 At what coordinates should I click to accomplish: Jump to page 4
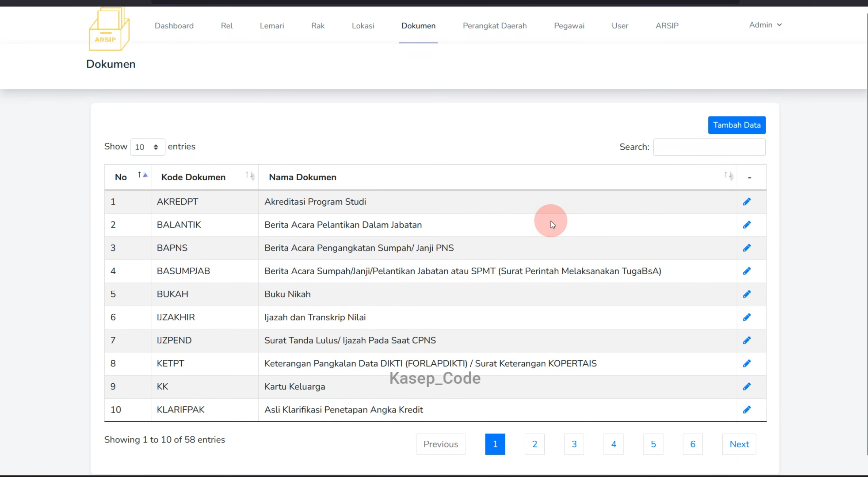click(x=614, y=444)
